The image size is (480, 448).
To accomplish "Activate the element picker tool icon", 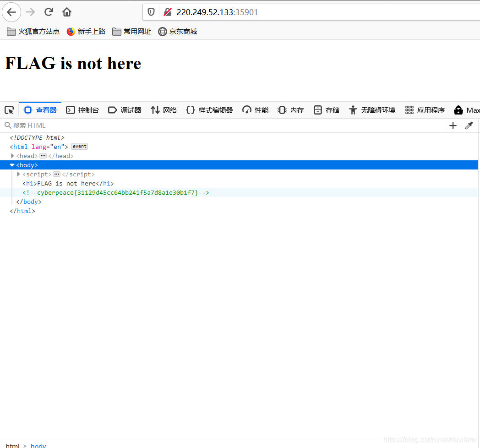I will [x=9, y=110].
